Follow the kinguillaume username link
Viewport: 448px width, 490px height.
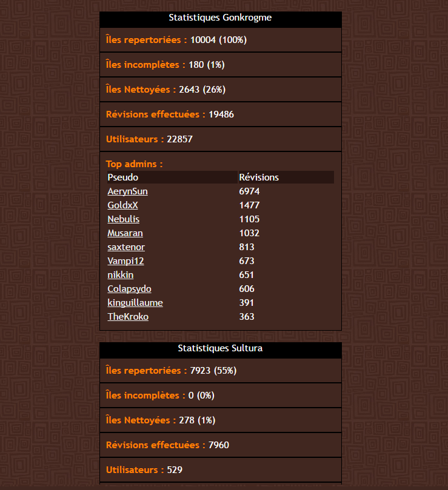tap(135, 303)
